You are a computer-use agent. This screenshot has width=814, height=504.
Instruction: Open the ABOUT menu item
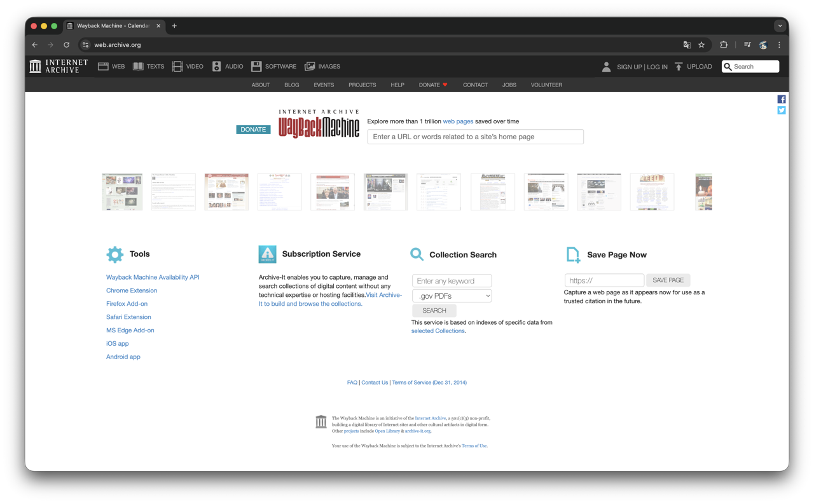coord(261,85)
